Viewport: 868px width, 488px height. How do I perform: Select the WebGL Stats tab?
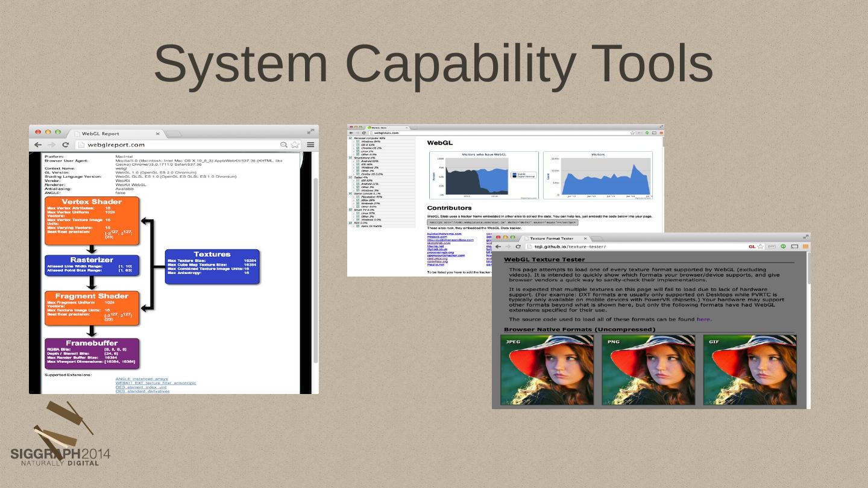point(387,128)
